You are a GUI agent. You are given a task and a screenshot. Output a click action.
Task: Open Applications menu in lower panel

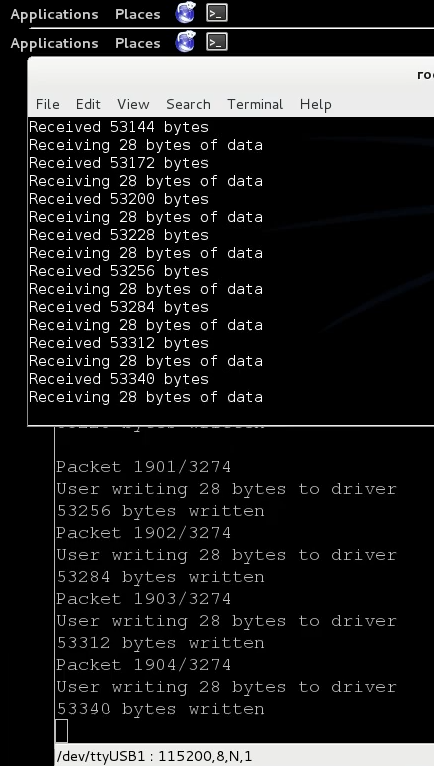pos(54,43)
